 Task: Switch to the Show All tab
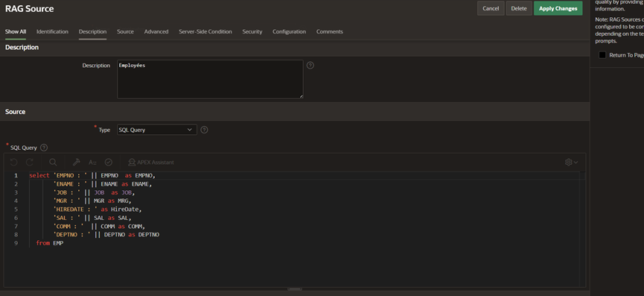[x=16, y=31]
